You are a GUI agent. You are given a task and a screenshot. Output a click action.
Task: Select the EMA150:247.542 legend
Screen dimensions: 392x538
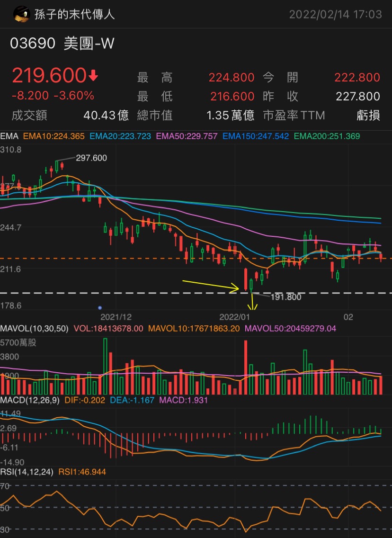[256, 136]
